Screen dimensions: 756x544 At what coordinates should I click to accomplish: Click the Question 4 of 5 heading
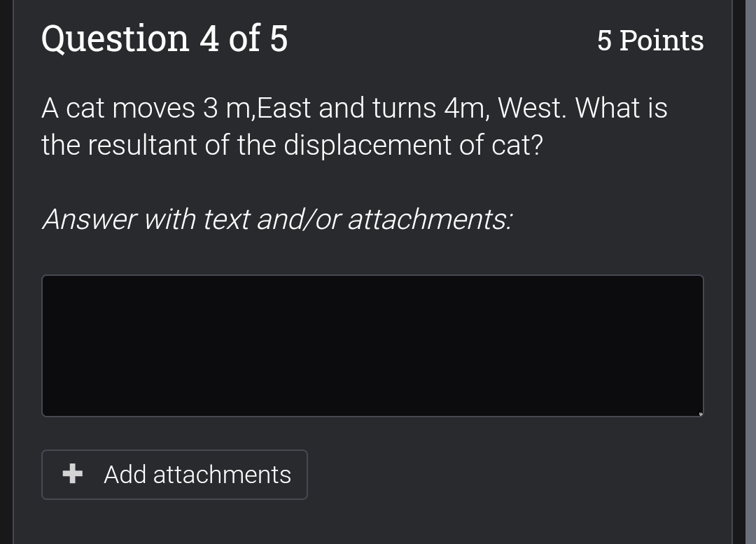pos(164,39)
